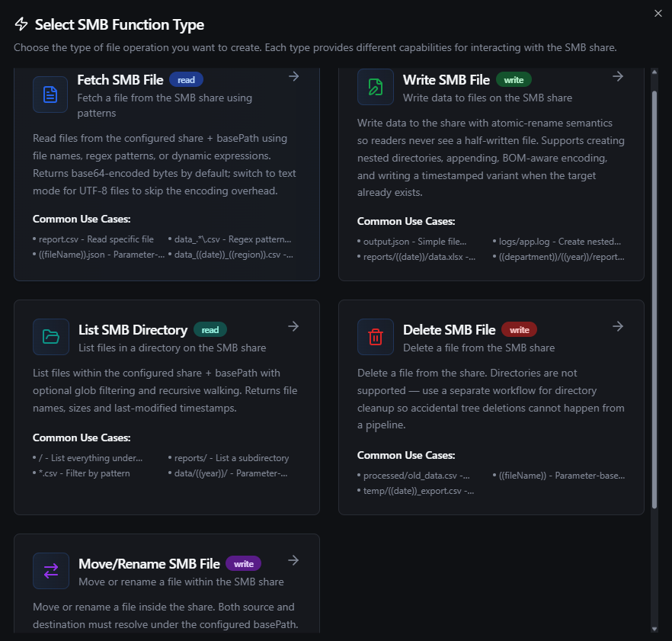This screenshot has width=672, height=641.
Task: Click 'Write data to files on the SMB share' subtitle
Action: [x=488, y=98]
